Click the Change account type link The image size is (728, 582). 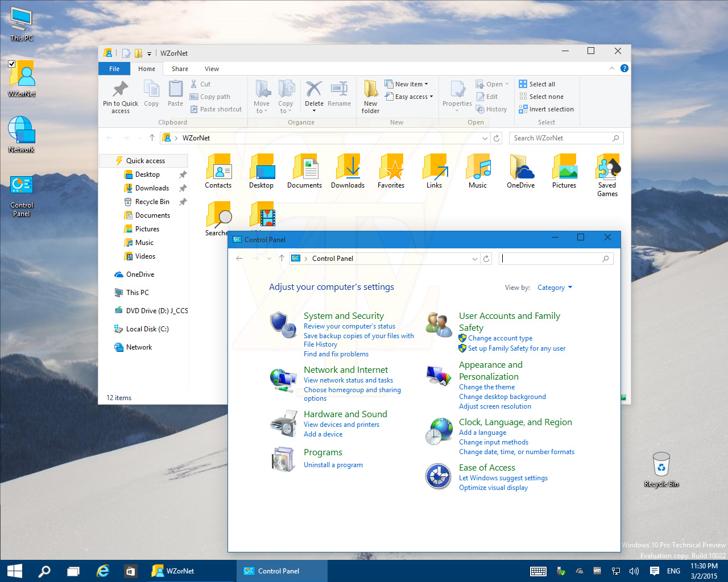500,338
